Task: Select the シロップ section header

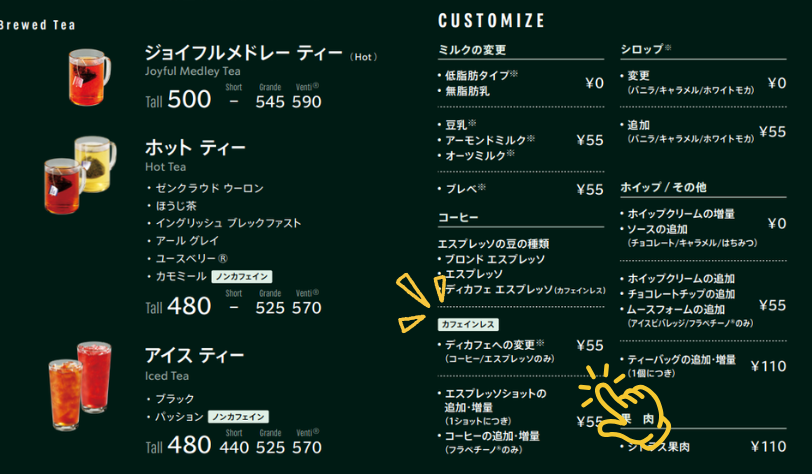Action: (646, 49)
